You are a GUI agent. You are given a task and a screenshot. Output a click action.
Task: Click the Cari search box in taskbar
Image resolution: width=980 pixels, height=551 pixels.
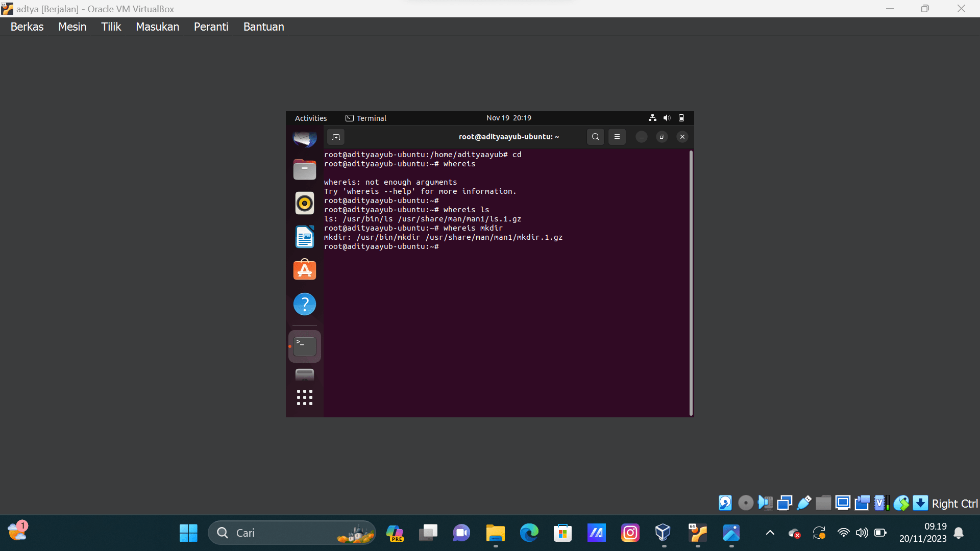coord(292,533)
